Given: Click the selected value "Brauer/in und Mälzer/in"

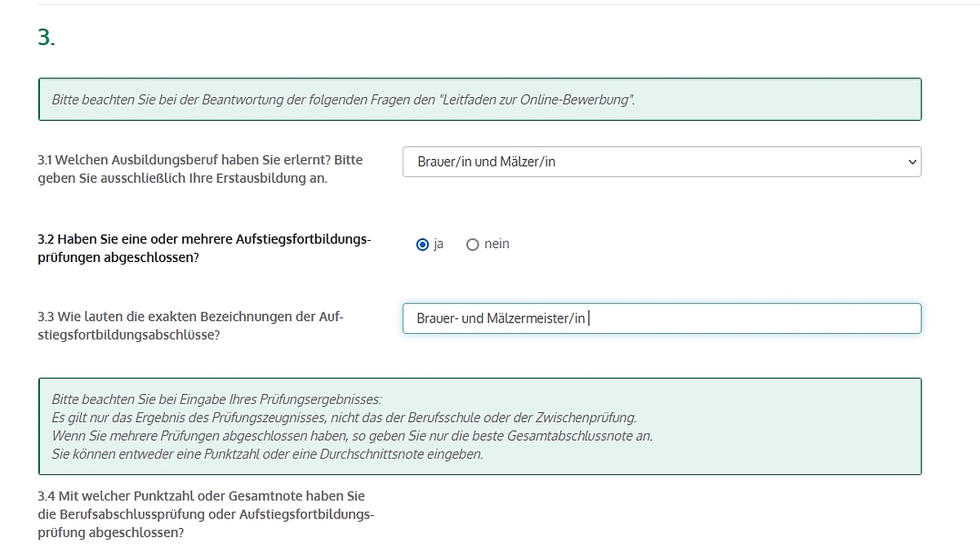Looking at the screenshot, I should click(x=486, y=162).
